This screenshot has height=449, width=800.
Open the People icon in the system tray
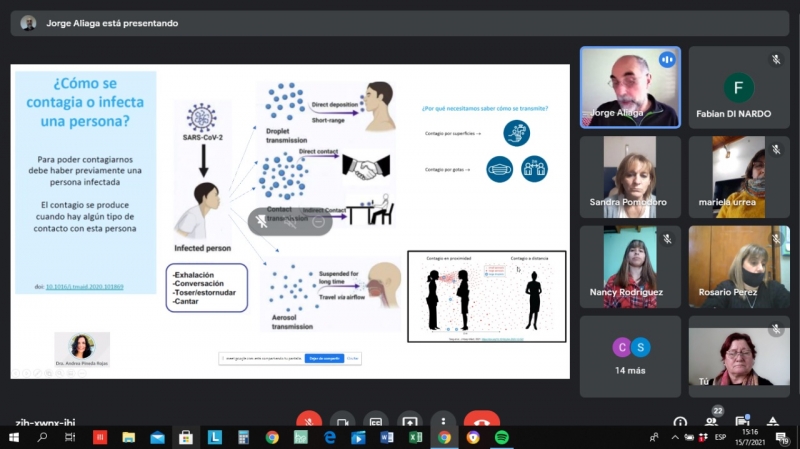(654, 437)
